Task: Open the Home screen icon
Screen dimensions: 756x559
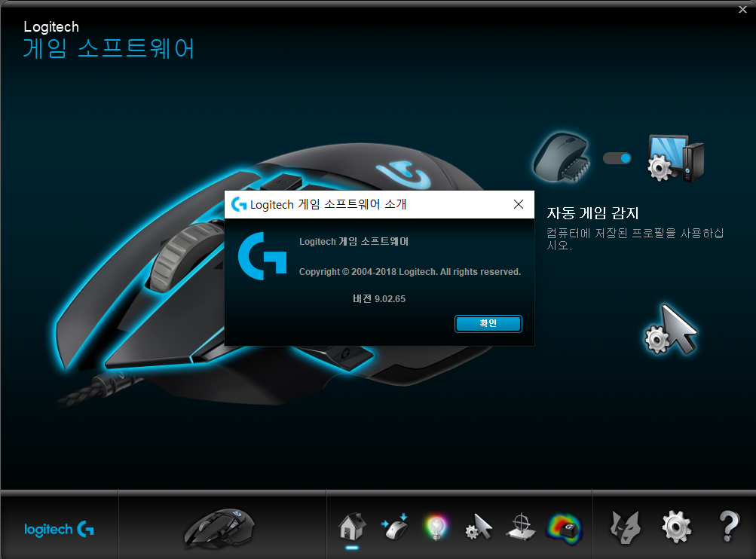Action: (x=352, y=527)
